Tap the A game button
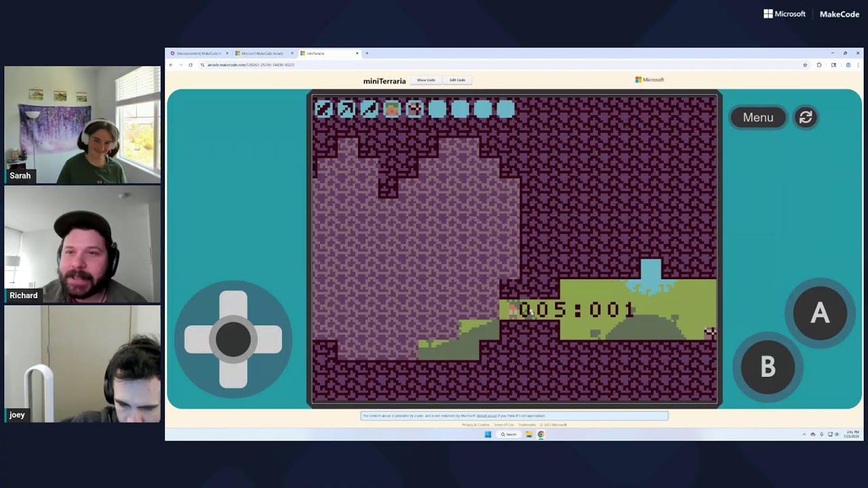Image resolution: width=868 pixels, height=488 pixels. click(x=820, y=312)
